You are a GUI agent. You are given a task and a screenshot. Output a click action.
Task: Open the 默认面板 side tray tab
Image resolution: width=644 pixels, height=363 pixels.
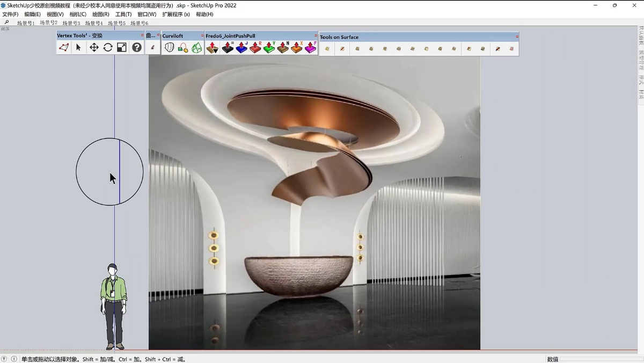coord(641,35)
